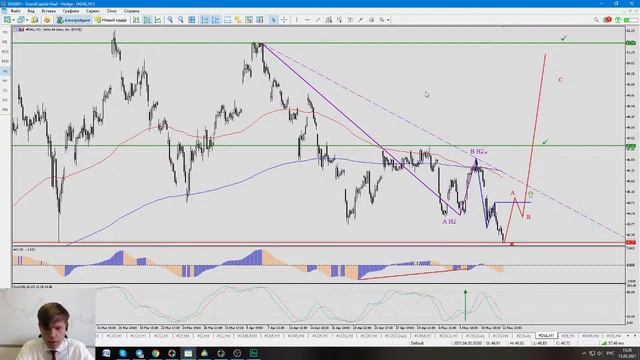The image size is (640, 360).
Task: Toggle chart autoscroll
Action: point(205,20)
